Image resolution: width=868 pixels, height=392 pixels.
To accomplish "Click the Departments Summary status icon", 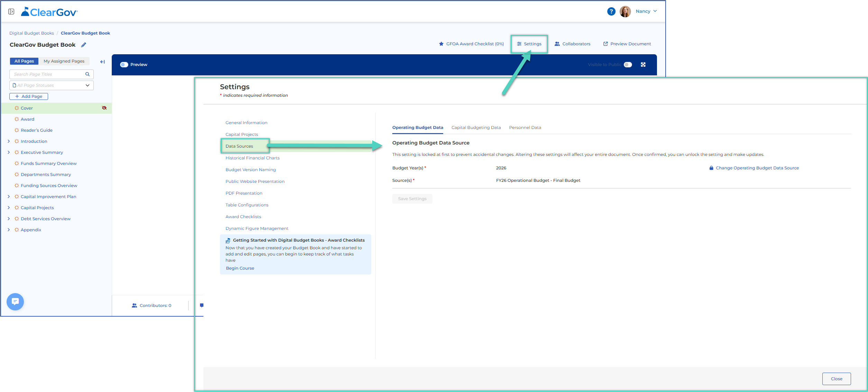I will (17, 175).
